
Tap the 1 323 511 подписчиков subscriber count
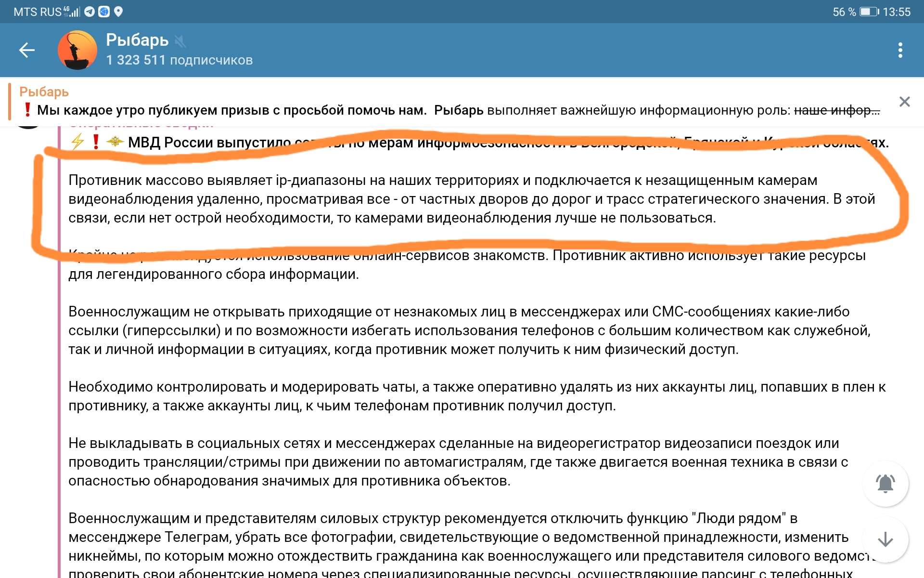tap(179, 60)
